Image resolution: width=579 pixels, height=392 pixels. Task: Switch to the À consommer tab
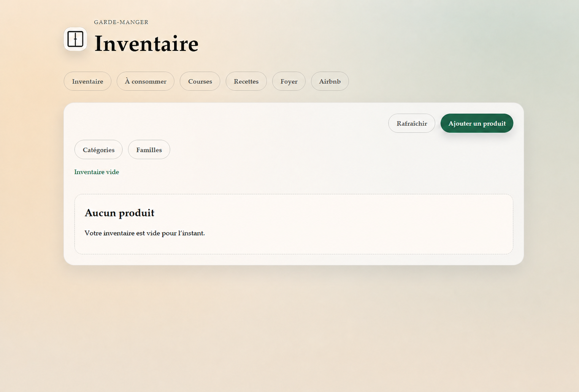coord(146,81)
